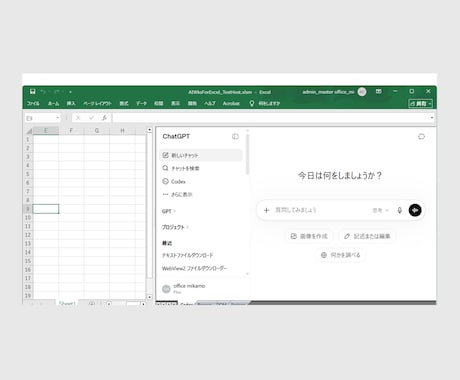
Task: Open the ファイル tab
Action: coord(33,103)
